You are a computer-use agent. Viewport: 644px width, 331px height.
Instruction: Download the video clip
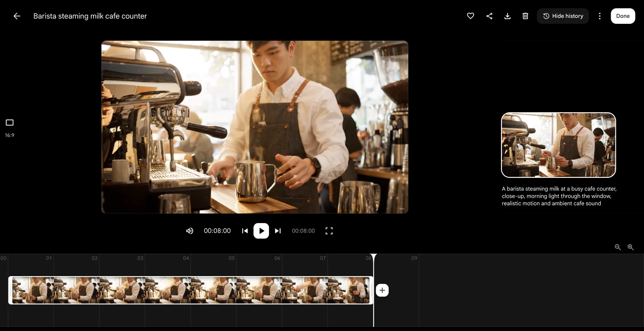pyautogui.click(x=507, y=16)
